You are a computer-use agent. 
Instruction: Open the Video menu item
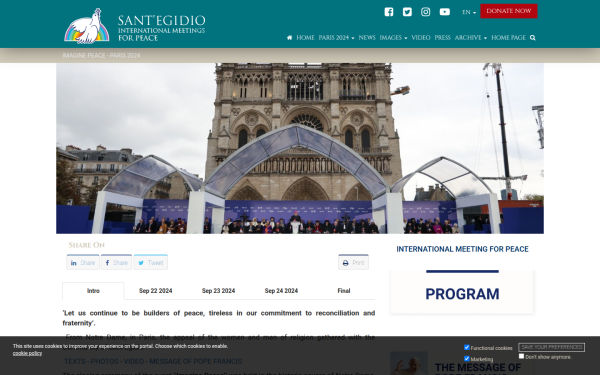click(x=421, y=38)
